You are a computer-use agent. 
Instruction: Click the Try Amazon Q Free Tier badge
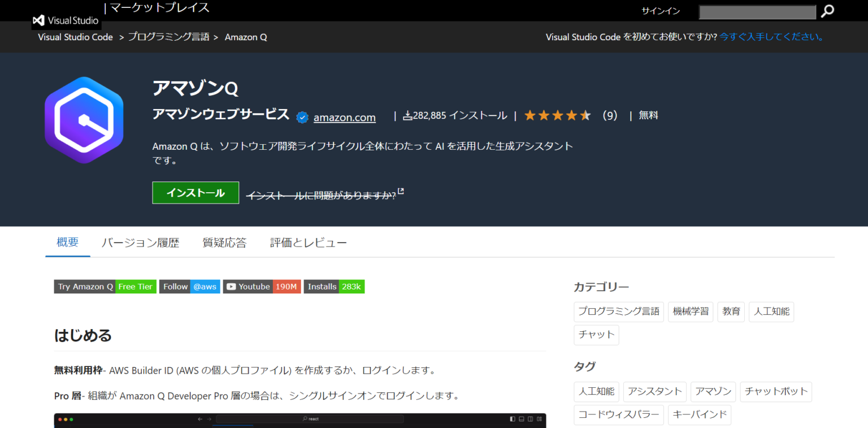(105, 287)
